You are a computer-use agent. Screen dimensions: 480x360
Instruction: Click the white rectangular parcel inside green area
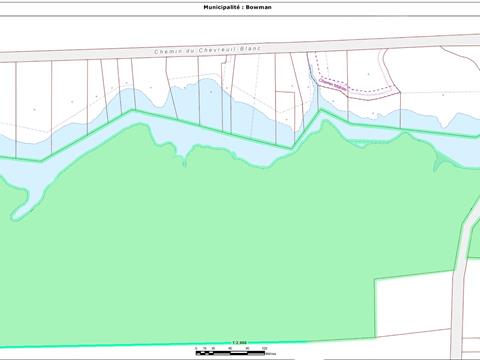click(x=413, y=305)
